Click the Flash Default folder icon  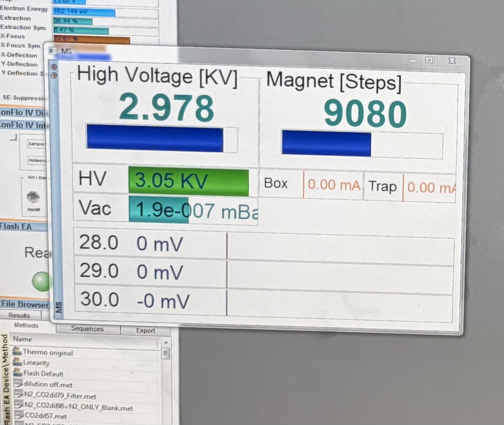click(18, 372)
